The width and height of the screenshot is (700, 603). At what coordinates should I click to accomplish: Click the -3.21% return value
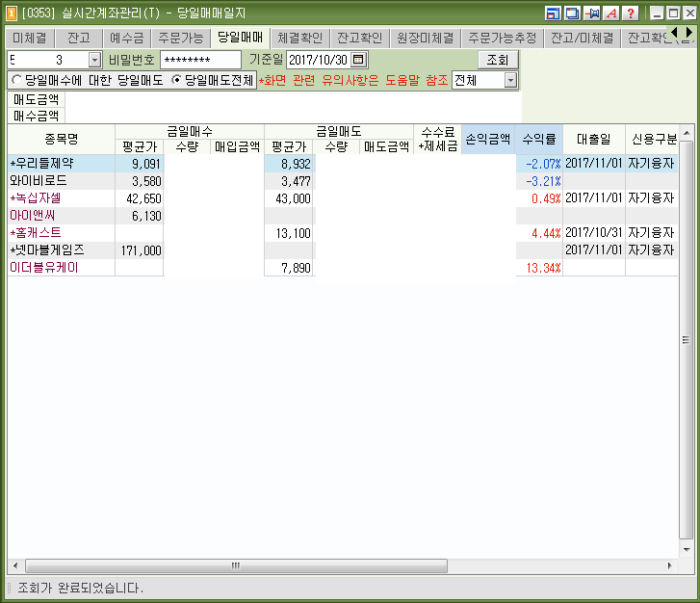[543, 181]
